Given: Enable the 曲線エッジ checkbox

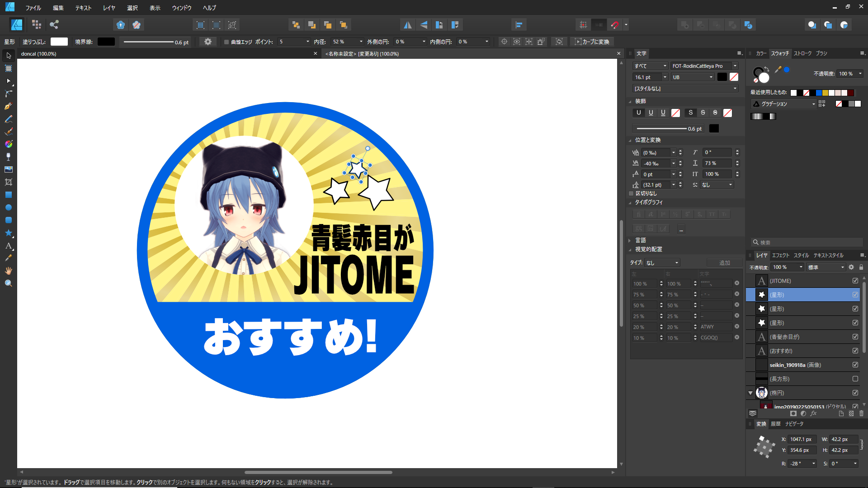Looking at the screenshot, I should tap(226, 42).
